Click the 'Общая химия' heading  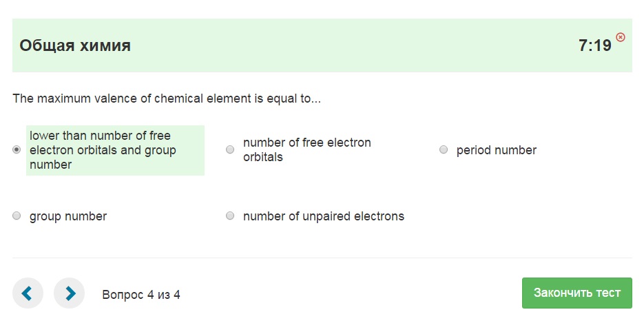point(75,46)
